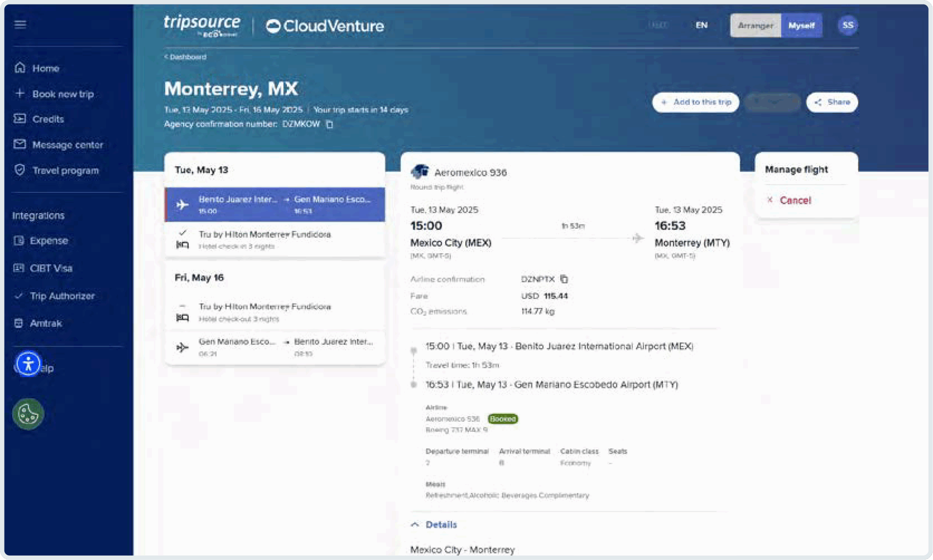Click the Amtrak train icon
This screenshot has width=933, height=560.
pos(19,323)
